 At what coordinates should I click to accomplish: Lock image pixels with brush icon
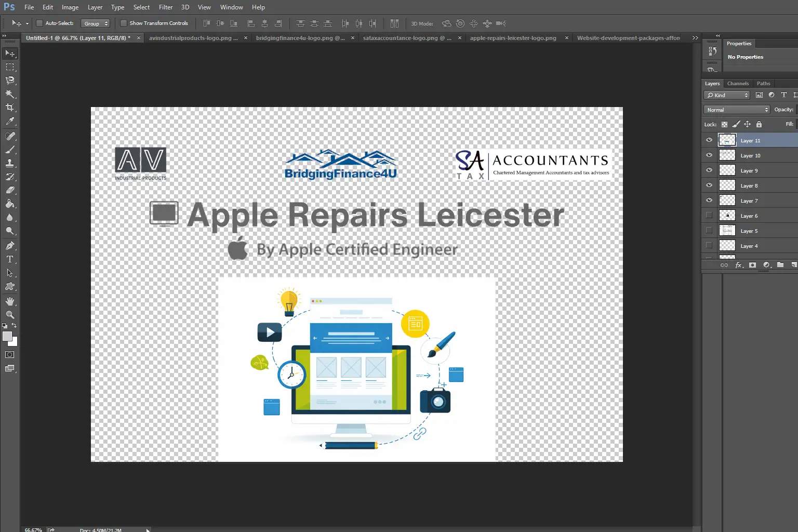(x=736, y=124)
